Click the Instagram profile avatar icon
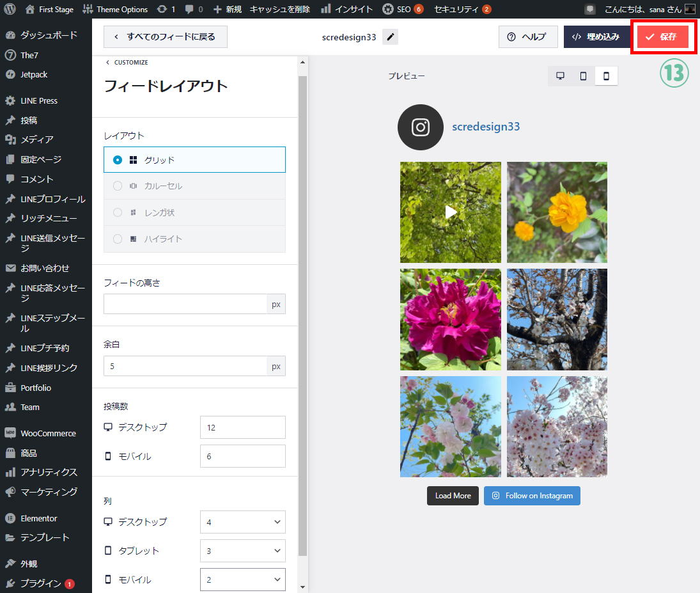This screenshot has width=700, height=593. [420, 127]
